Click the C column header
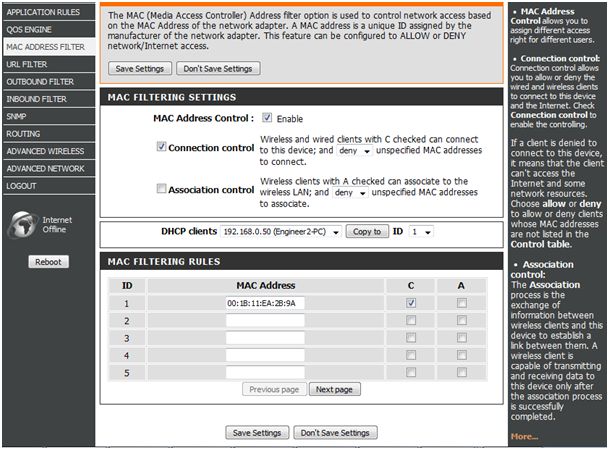Image resolution: width=609 pixels, height=450 pixels. click(x=411, y=286)
